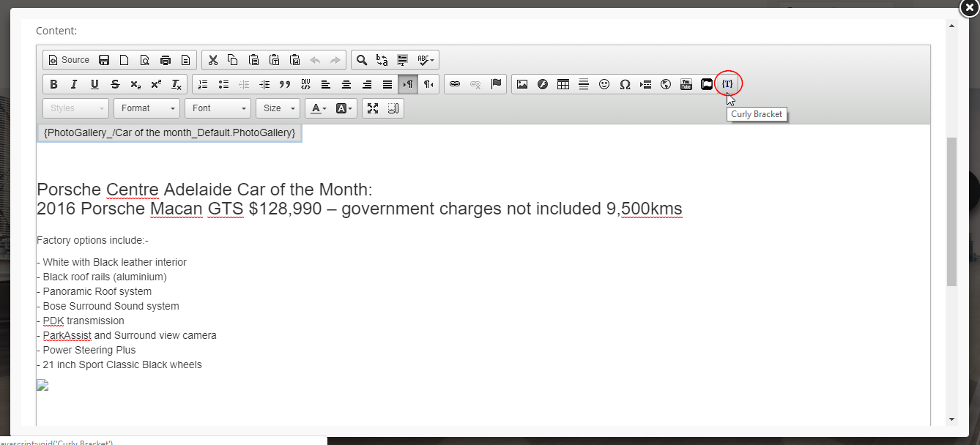Toggle Italic formatting
This screenshot has height=445, width=980.
pos(74,84)
